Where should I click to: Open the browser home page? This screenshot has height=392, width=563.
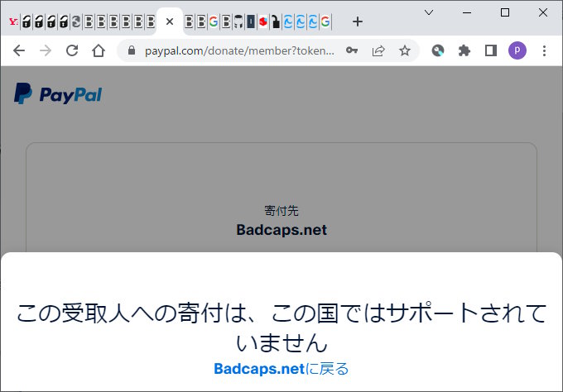(x=99, y=50)
